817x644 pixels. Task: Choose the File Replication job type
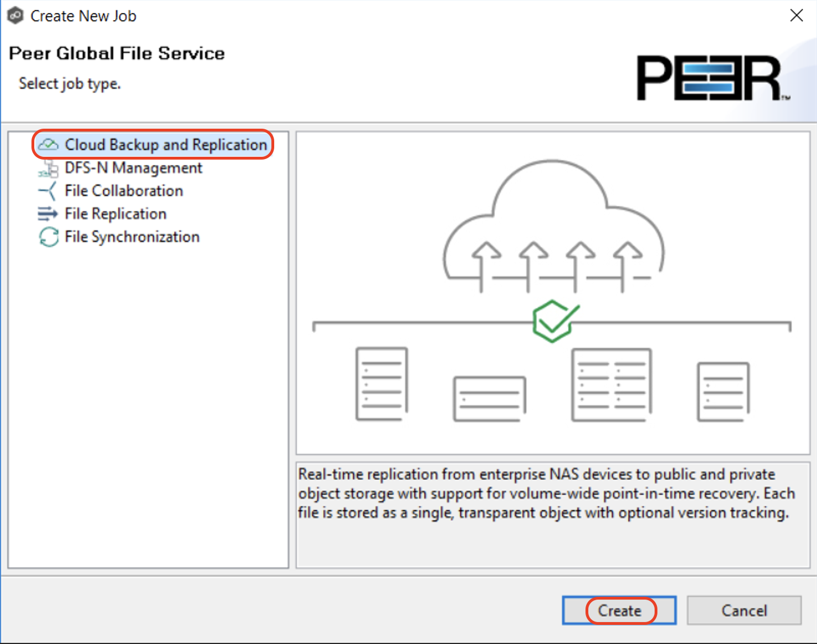[x=115, y=214]
